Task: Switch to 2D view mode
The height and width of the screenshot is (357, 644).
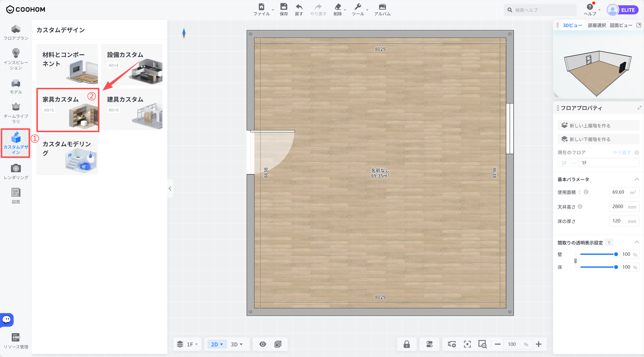Action: (217, 344)
